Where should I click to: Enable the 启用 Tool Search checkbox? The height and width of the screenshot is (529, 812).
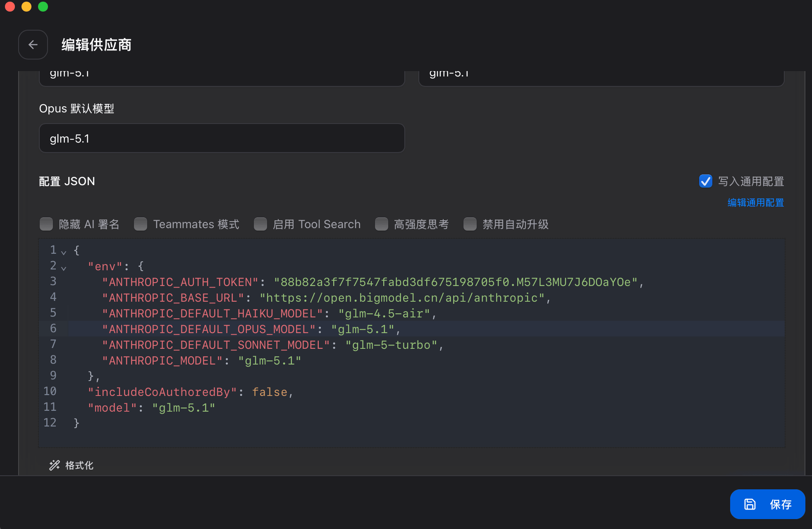point(260,224)
